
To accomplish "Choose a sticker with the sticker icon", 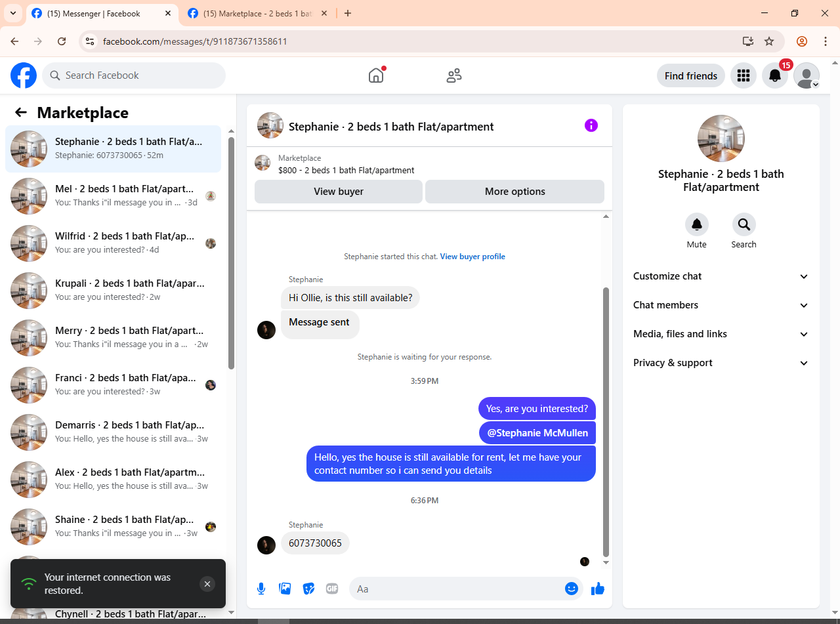I will 308,589.
